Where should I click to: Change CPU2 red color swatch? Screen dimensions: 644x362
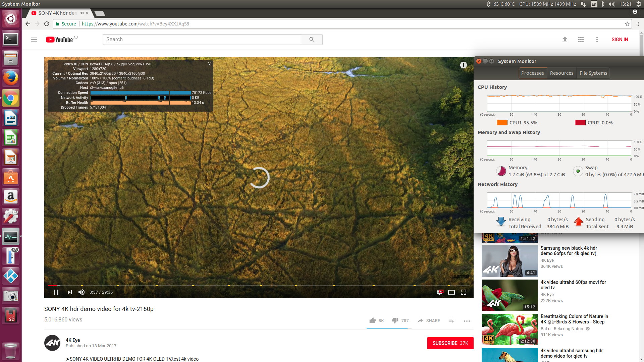[x=580, y=123]
